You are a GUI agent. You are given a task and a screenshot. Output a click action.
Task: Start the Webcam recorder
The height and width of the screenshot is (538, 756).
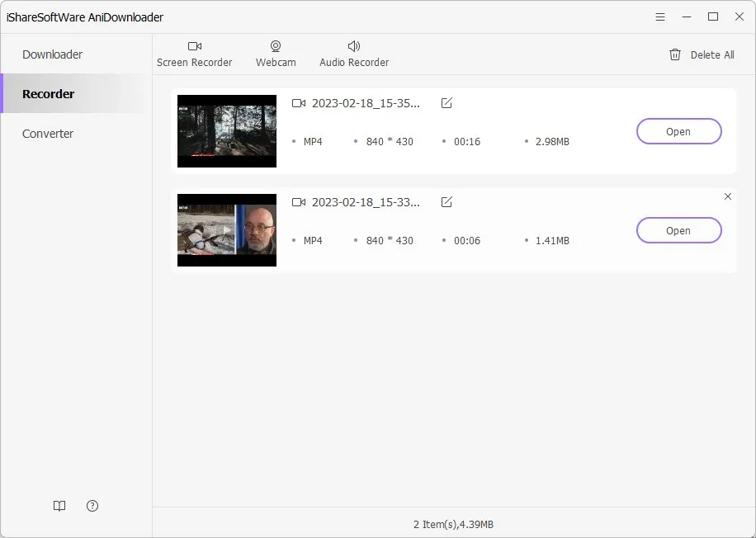(x=276, y=54)
